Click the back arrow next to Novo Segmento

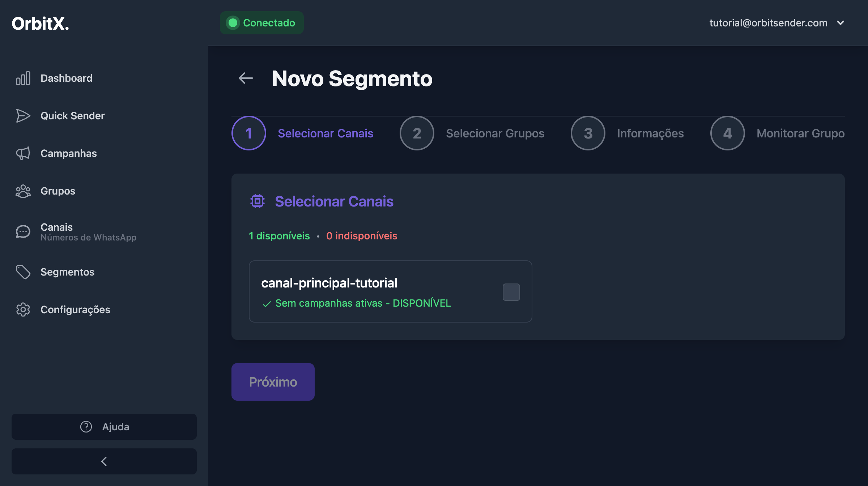[x=246, y=78]
